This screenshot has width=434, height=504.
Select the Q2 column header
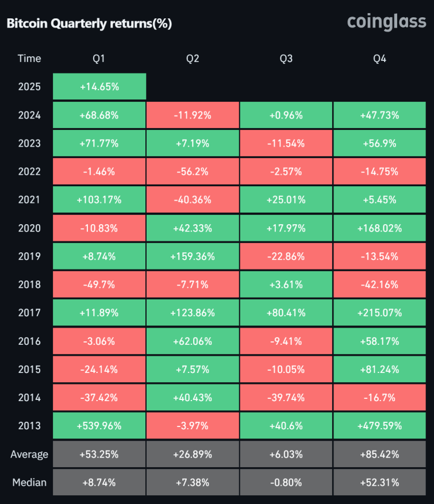[x=193, y=58]
